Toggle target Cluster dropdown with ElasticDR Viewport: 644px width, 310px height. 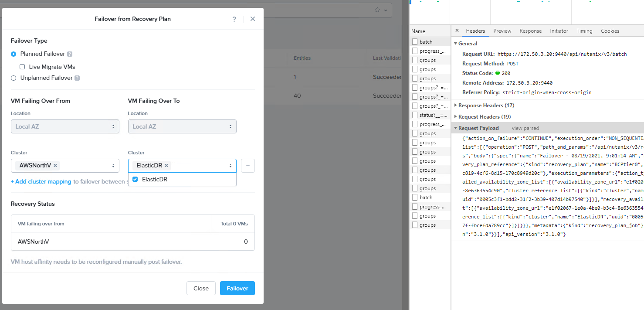click(x=182, y=166)
